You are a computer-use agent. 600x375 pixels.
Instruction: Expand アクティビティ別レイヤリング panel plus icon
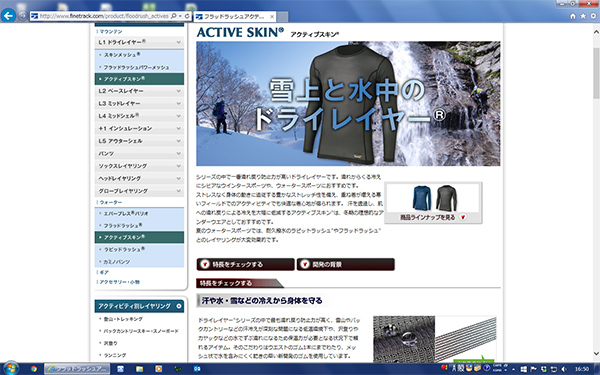[x=179, y=306]
